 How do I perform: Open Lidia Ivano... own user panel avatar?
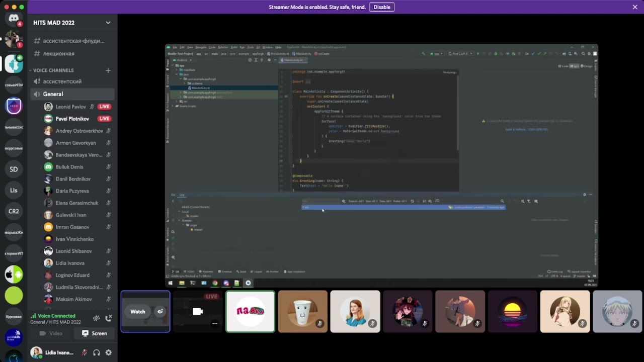[x=36, y=353]
